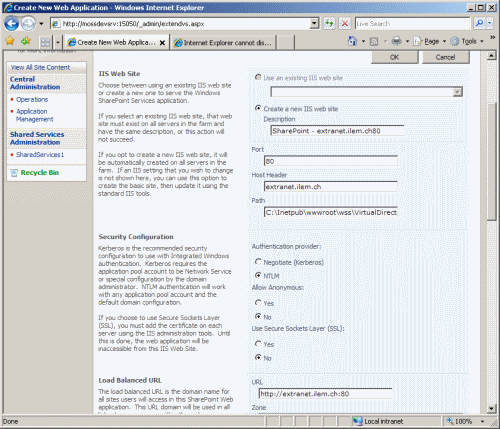This screenshot has height=429, width=500.
Task: Switch to Internet Explorer cannot display tab
Action: [x=223, y=43]
